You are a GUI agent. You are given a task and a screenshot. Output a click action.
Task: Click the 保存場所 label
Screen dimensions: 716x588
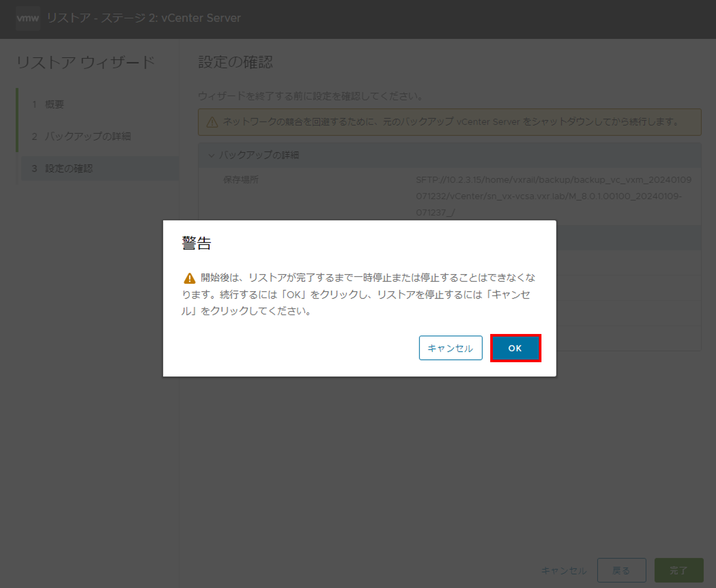(241, 180)
